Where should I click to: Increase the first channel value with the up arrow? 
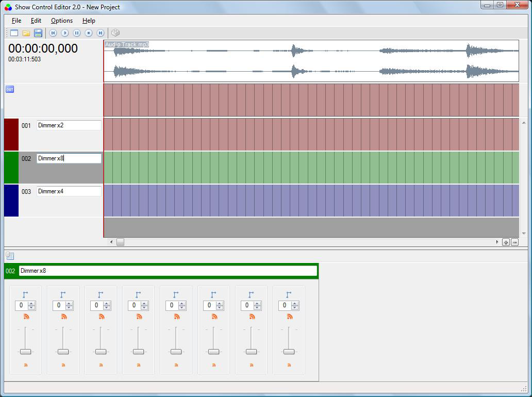click(x=31, y=304)
